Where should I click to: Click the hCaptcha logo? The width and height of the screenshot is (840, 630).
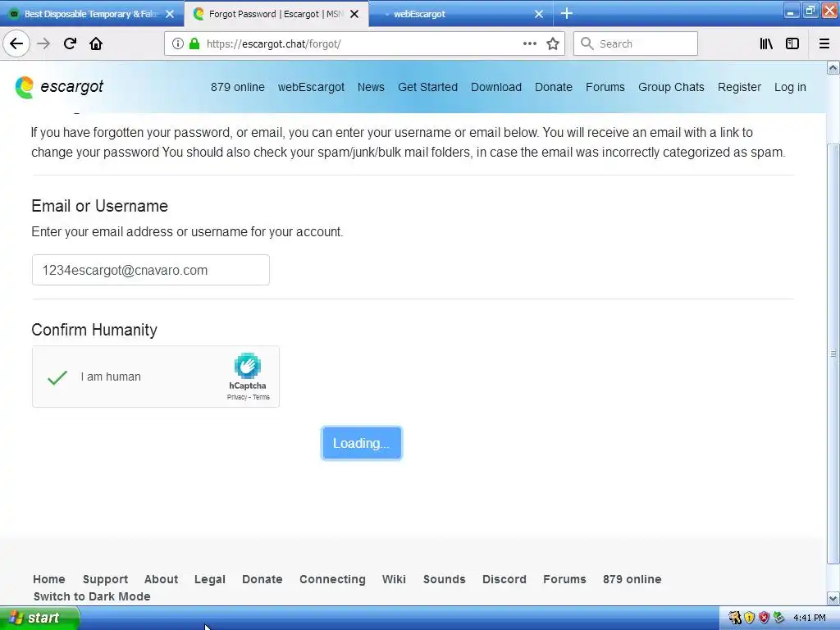click(248, 366)
